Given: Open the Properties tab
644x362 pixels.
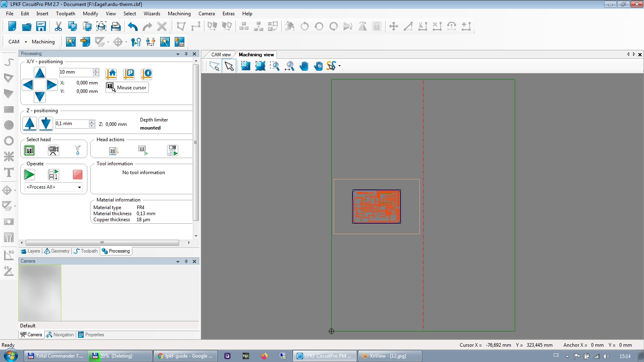Looking at the screenshot, I should point(91,335).
